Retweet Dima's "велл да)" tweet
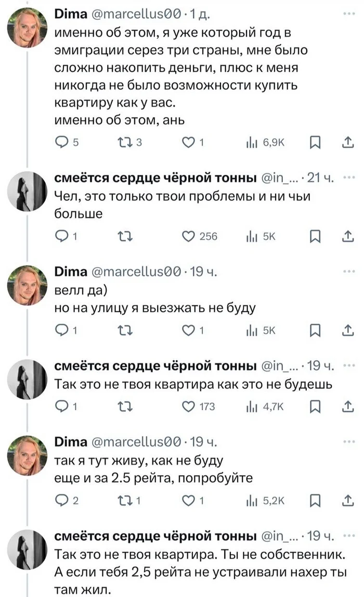This screenshot has width=364, height=597. [125, 328]
